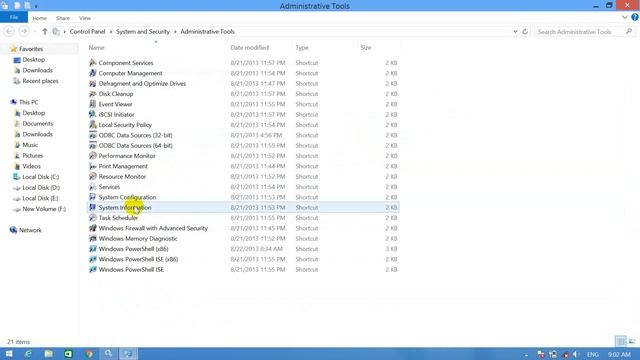The height and width of the screenshot is (360, 640).
Task: Sort by the Name column header
Action: 96,48
